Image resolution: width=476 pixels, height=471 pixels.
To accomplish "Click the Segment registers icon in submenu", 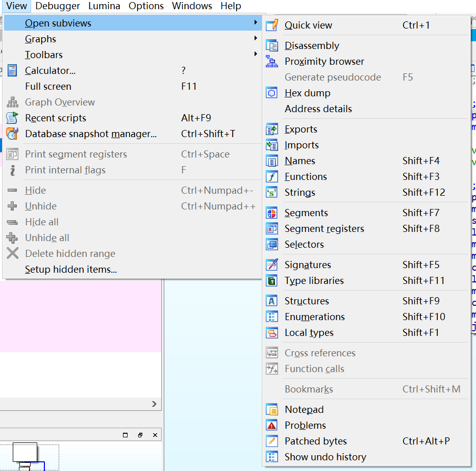I will click(272, 229).
